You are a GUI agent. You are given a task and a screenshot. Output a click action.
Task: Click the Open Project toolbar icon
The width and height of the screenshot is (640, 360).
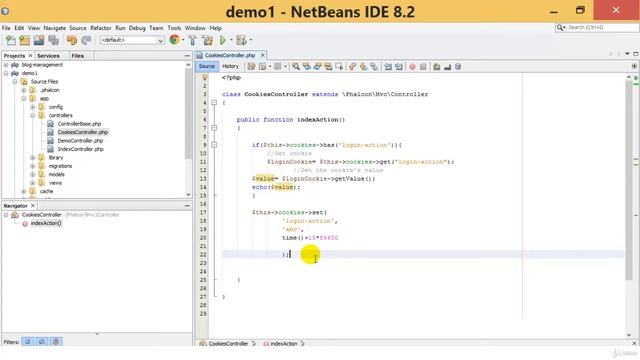[x=39, y=40]
